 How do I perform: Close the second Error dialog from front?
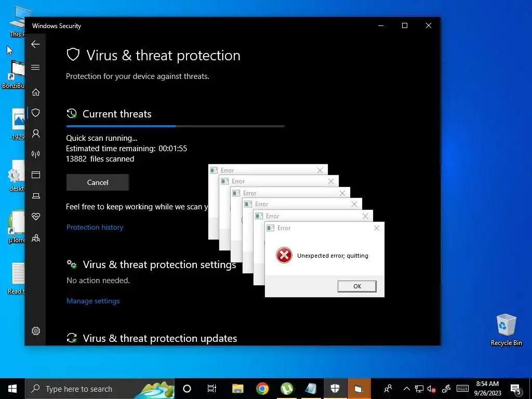pyautogui.click(x=365, y=216)
